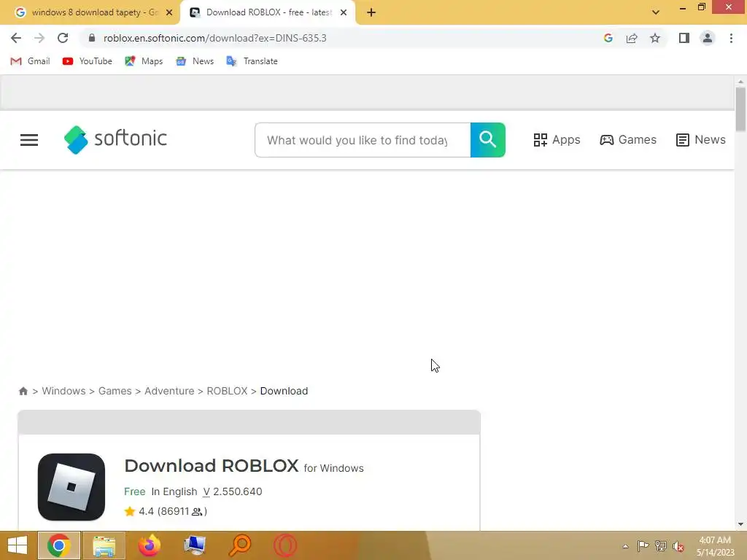Open a new browser tab
Image resolution: width=747 pixels, height=560 pixels.
pos(371,13)
